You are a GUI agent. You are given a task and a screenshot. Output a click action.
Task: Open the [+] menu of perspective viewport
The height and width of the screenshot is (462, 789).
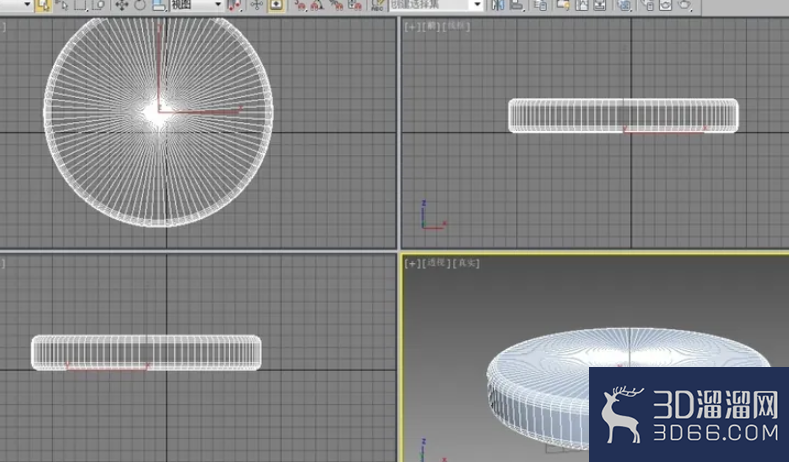tap(412, 263)
